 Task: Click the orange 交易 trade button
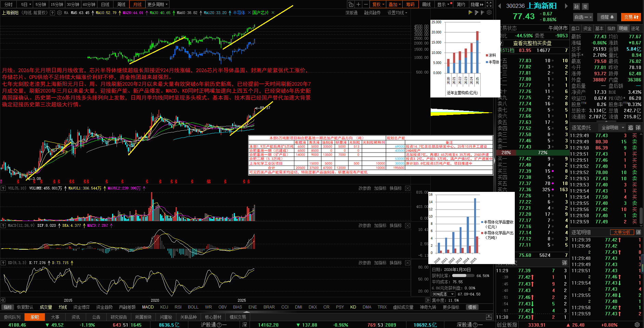(631, 17)
